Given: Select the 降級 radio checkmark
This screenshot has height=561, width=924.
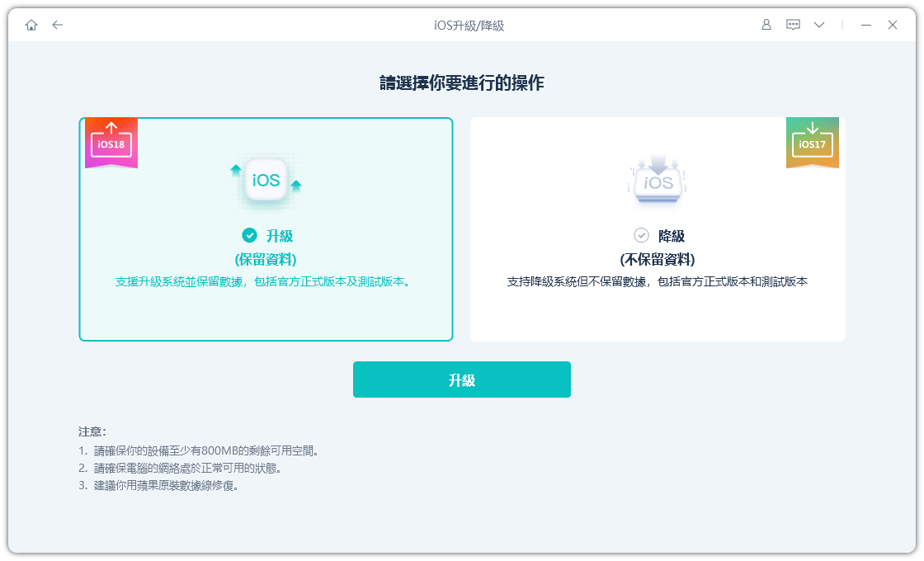Looking at the screenshot, I should [641, 235].
